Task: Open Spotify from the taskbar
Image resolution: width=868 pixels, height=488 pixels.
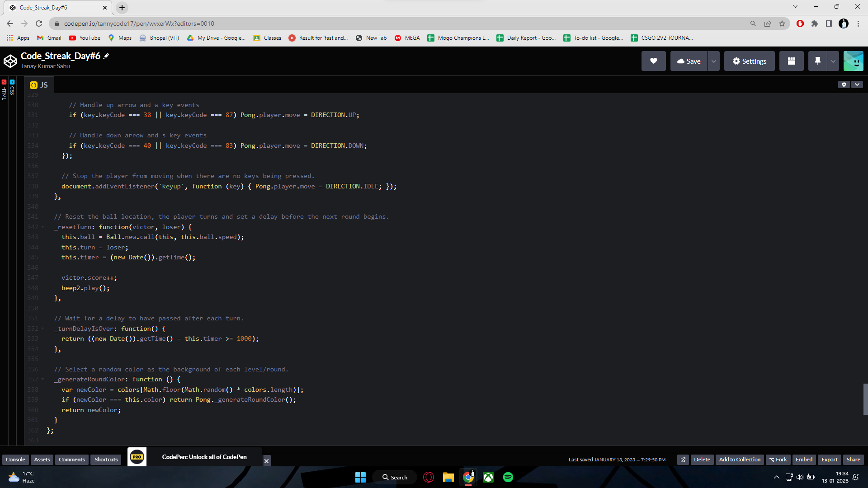Action: click(x=508, y=477)
